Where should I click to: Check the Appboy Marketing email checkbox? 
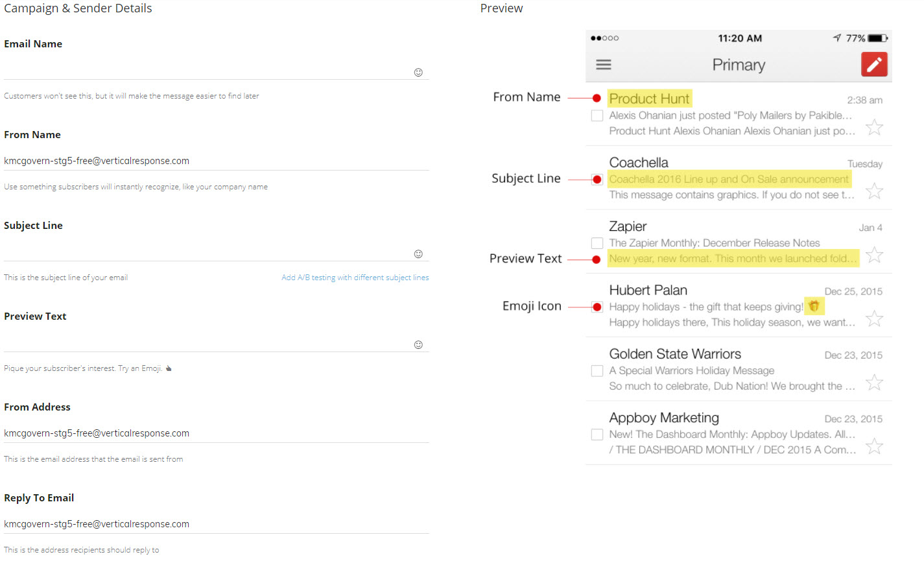(x=597, y=435)
